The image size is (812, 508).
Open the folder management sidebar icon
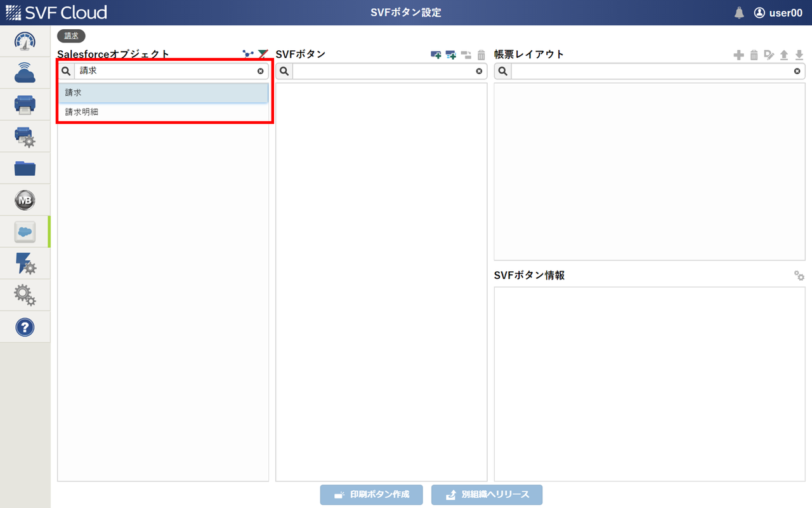[25, 168]
